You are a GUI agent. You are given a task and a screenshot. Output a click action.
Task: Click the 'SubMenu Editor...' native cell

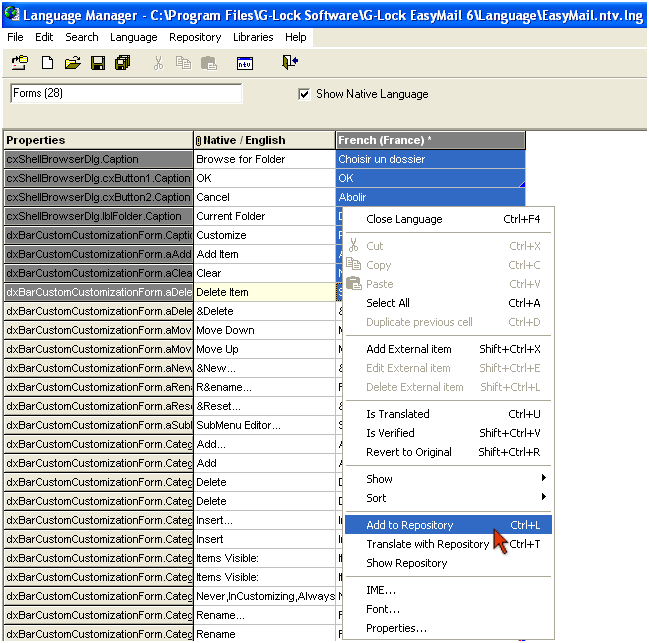[264, 425]
